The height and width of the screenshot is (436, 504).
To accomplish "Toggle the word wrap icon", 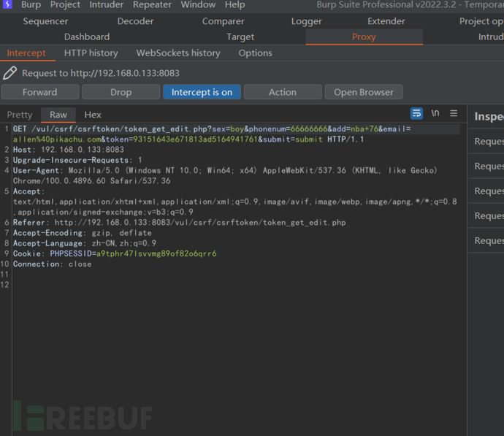I will point(416,113).
